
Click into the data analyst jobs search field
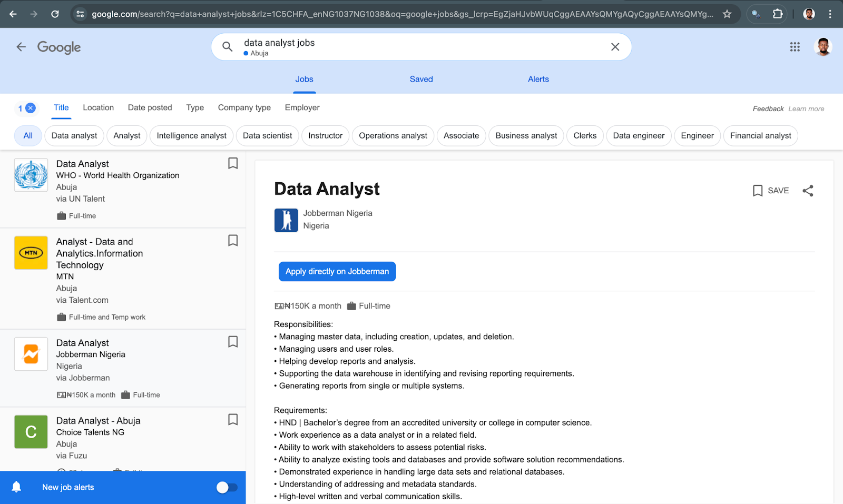[411, 43]
